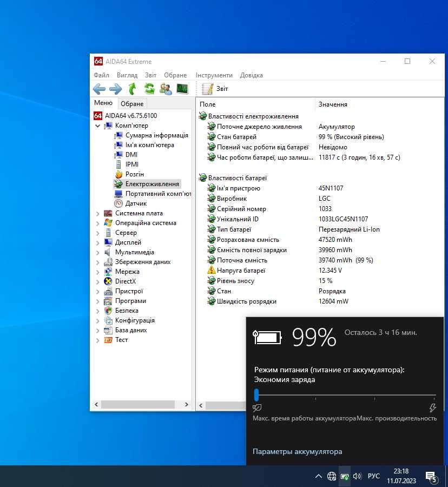Collapse the Комп'ютер tree node
The width and height of the screenshot is (448, 487).
[x=97, y=126]
